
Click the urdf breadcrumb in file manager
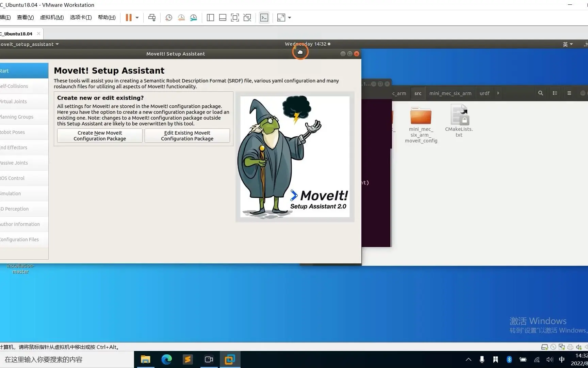coord(485,93)
